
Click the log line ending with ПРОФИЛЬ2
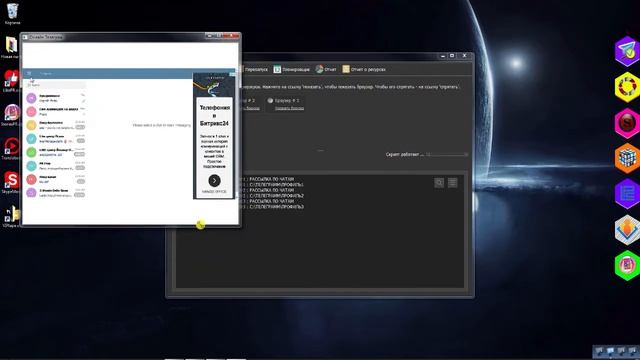pos(276,196)
